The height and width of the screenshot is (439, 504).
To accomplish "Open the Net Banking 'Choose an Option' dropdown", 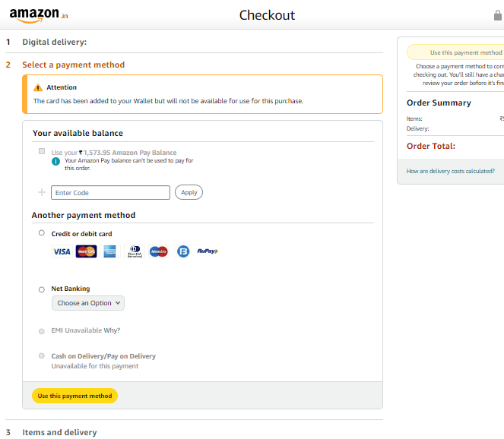I will point(88,303).
